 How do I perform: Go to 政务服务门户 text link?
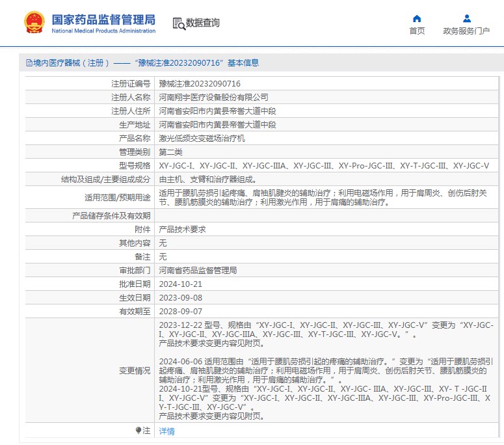point(466,31)
